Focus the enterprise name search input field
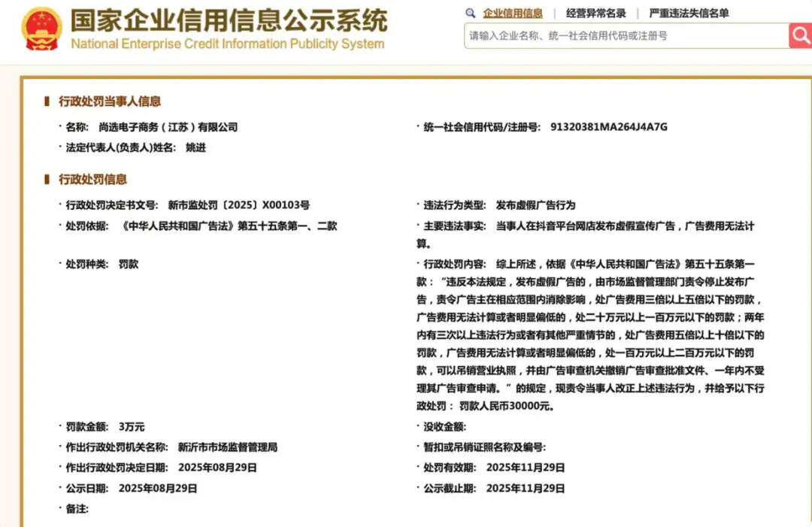 click(626, 35)
